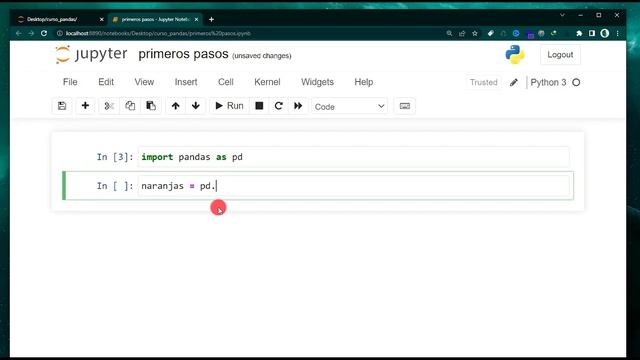The height and width of the screenshot is (360, 640).
Task: Open the browser profile avatar
Action: (604, 33)
